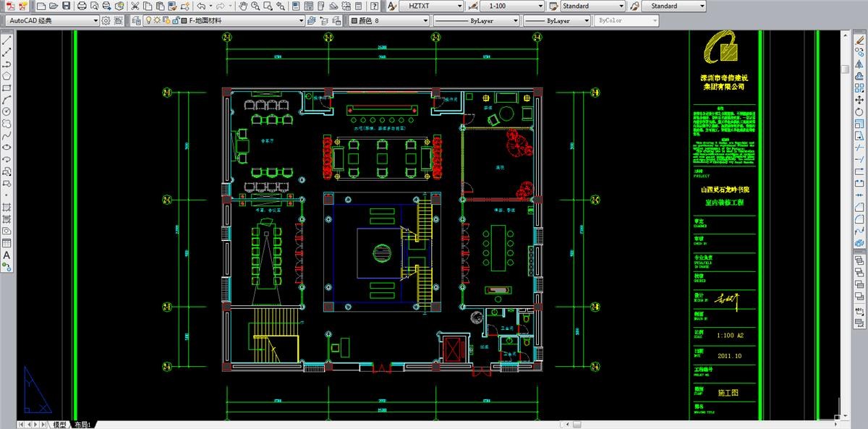Select the Line draw tool
868x429 pixels.
click(7, 41)
